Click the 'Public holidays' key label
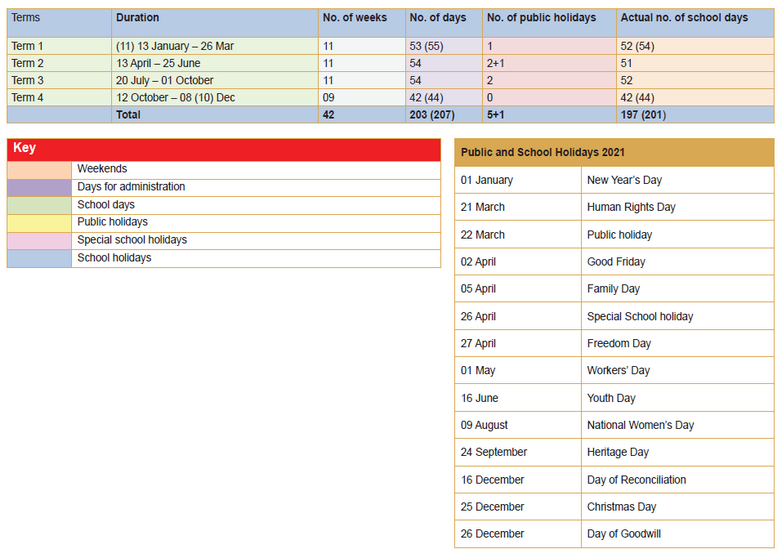The image size is (782, 554). 112,222
